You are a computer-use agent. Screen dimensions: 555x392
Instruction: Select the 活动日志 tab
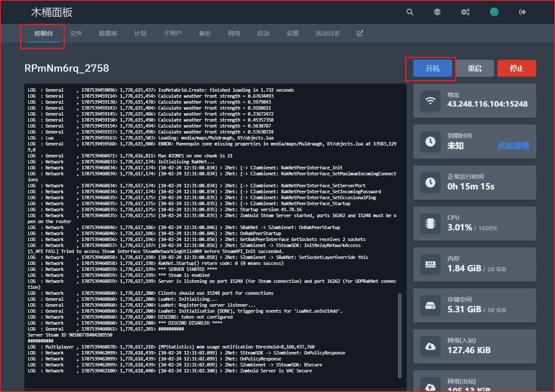(328, 33)
